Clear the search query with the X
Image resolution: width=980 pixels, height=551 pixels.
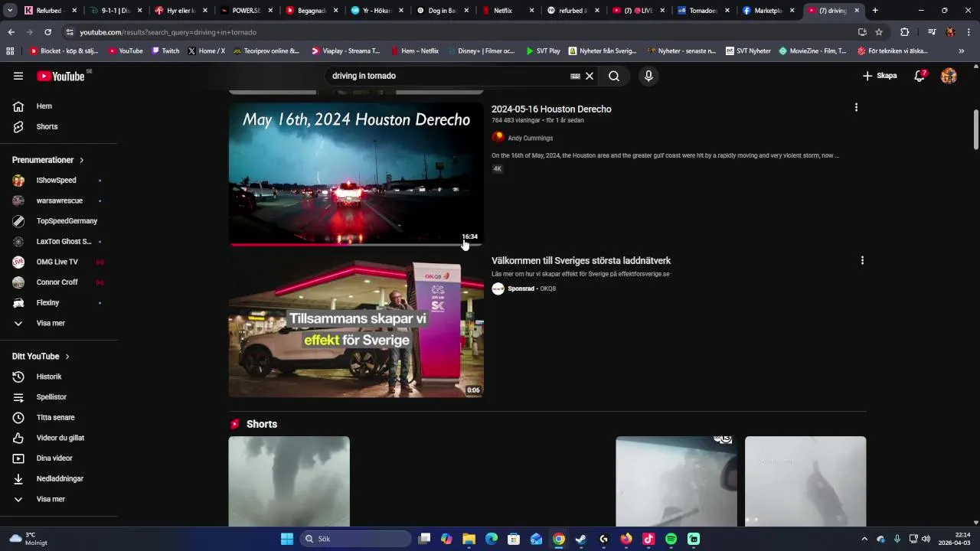(x=590, y=76)
